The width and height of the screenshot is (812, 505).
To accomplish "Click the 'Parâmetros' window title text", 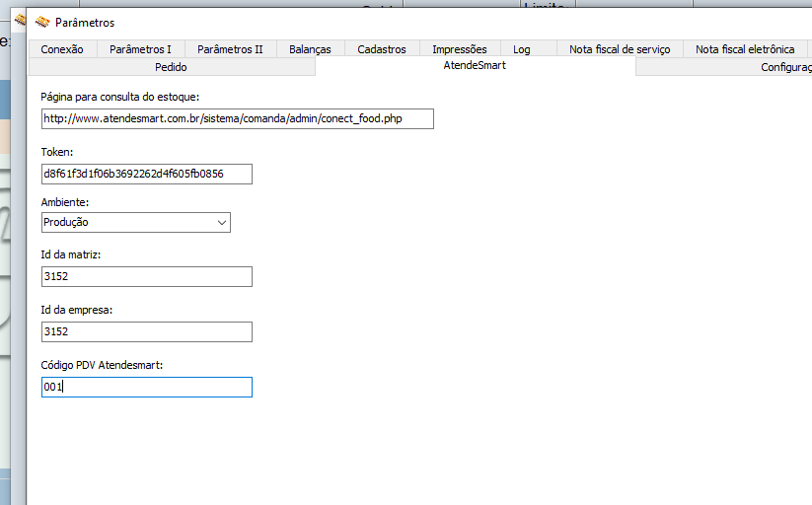I will point(85,23).
